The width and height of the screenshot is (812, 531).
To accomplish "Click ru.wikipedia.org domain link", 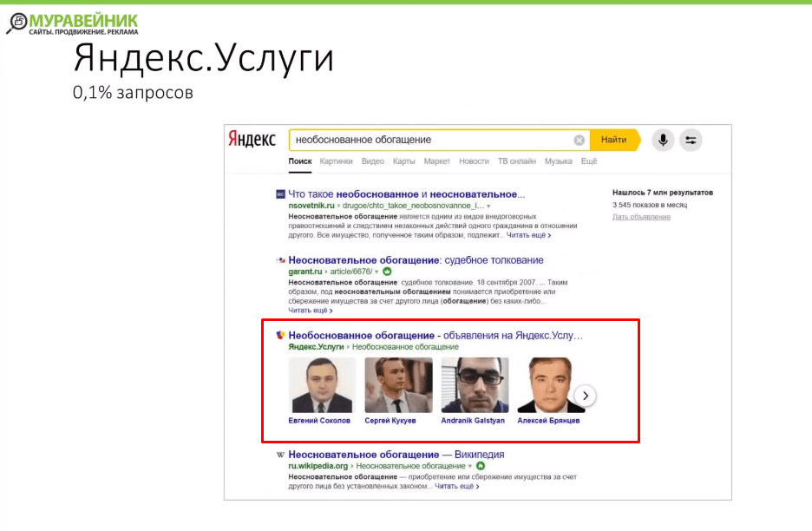I will click(318, 466).
